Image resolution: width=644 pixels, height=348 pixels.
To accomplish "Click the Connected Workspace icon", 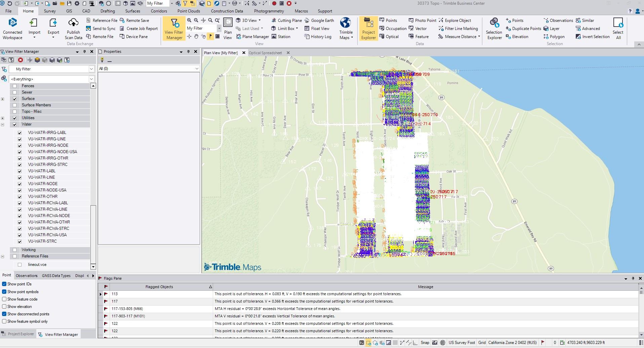I will (x=12, y=24).
